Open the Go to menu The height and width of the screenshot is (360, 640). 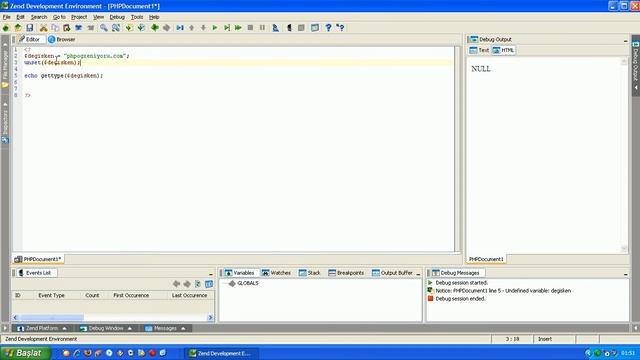[x=59, y=17]
